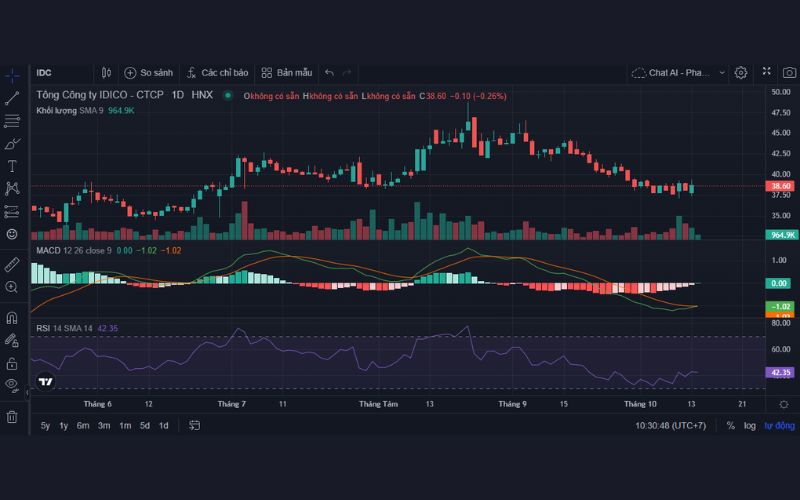Viewport: 800px width, 500px height.
Task: Click So sánh compare button
Action: (148, 72)
